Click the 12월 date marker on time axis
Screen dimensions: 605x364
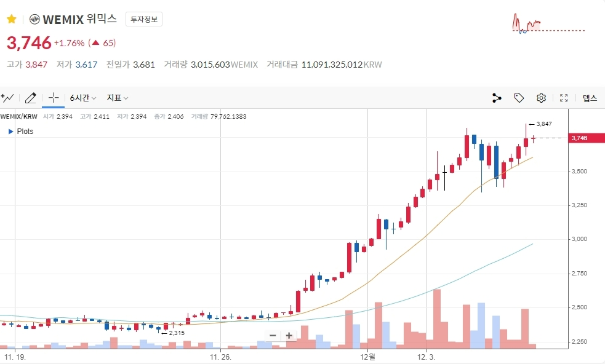(367, 356)
